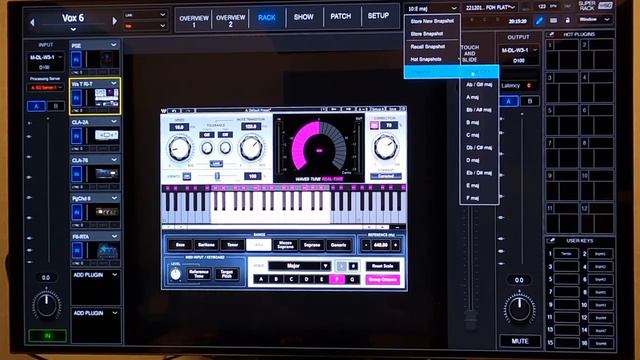Click the lock icon in the top bar
The image size is (640, 360).
(567, 20)
